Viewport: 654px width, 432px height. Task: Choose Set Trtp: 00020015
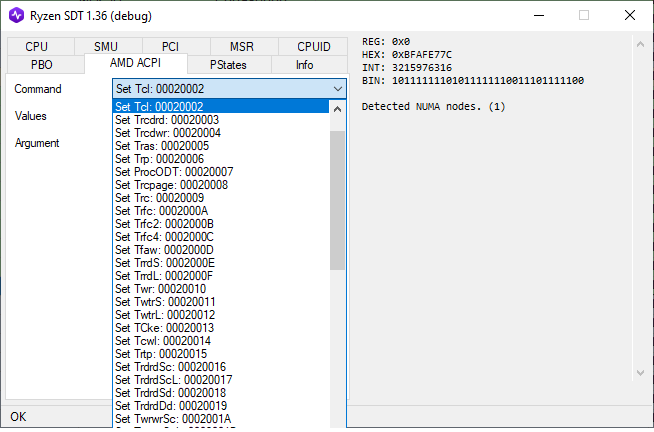pyautogui.click(x=221, y=354)
